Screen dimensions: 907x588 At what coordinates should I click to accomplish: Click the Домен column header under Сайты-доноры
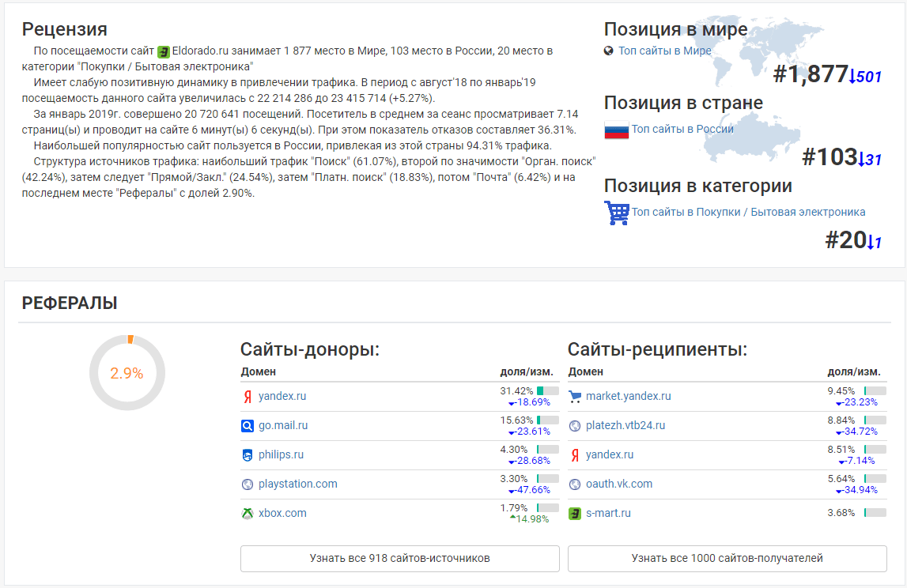(259, 371)
